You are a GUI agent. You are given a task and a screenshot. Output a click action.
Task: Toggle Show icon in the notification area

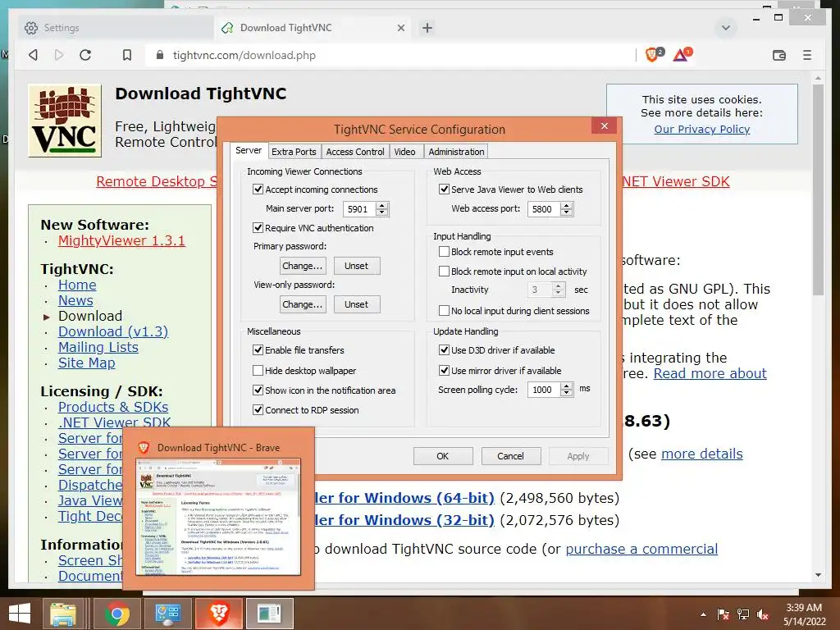click(258, 390)
